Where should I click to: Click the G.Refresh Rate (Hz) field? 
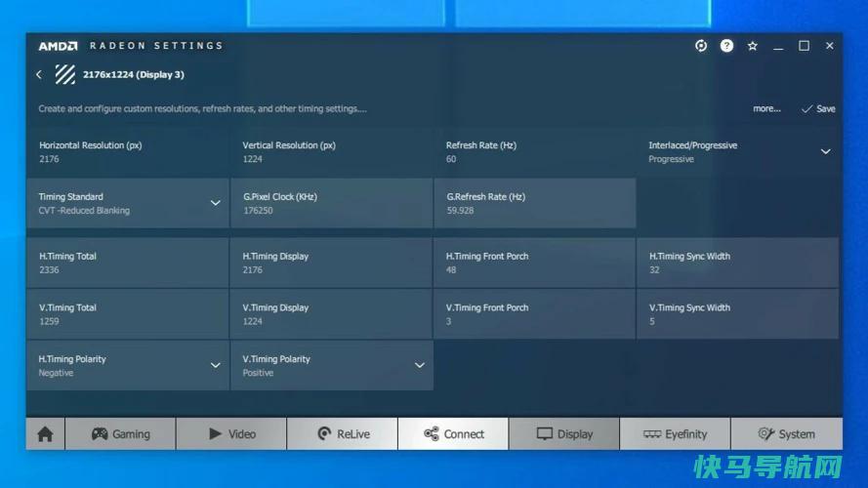coord(535,203)
